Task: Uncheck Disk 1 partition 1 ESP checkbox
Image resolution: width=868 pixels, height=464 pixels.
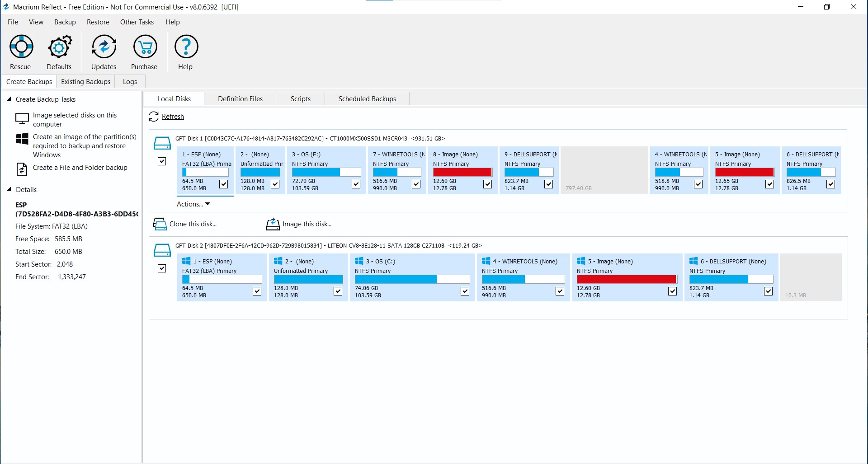Action: [223, 184]
